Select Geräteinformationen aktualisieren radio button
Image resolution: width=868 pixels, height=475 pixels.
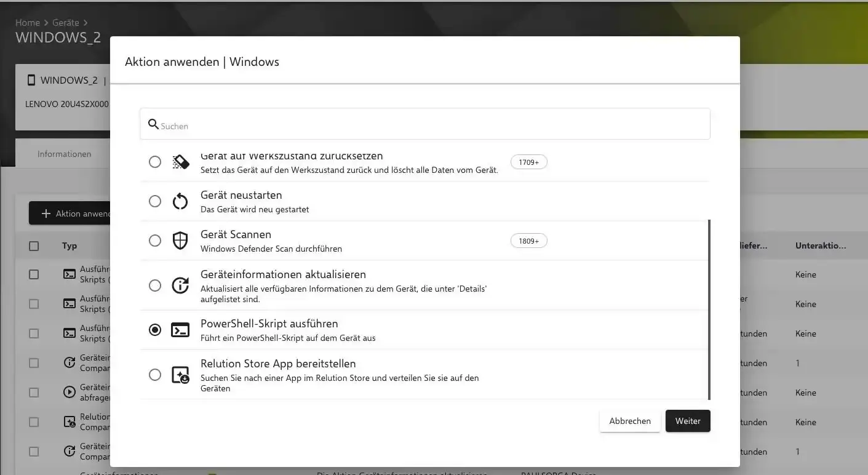click(x=155, y=285)
